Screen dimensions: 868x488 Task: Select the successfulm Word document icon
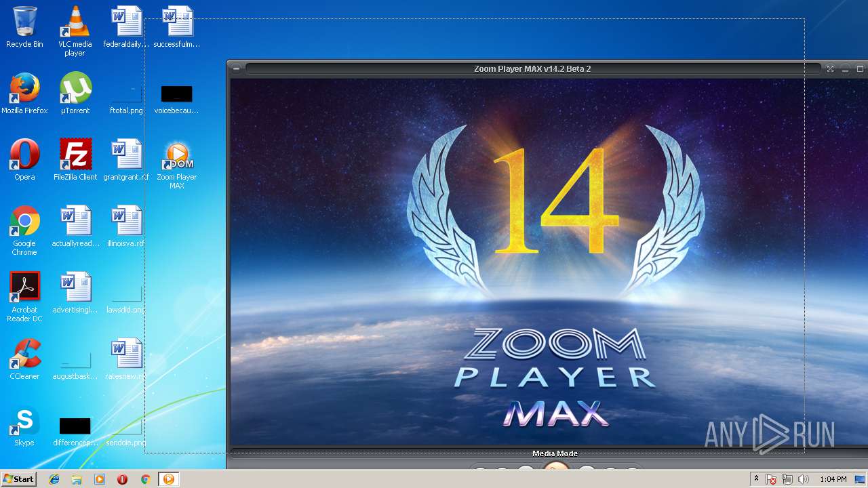pyautogui.click(x=177, y=27)
